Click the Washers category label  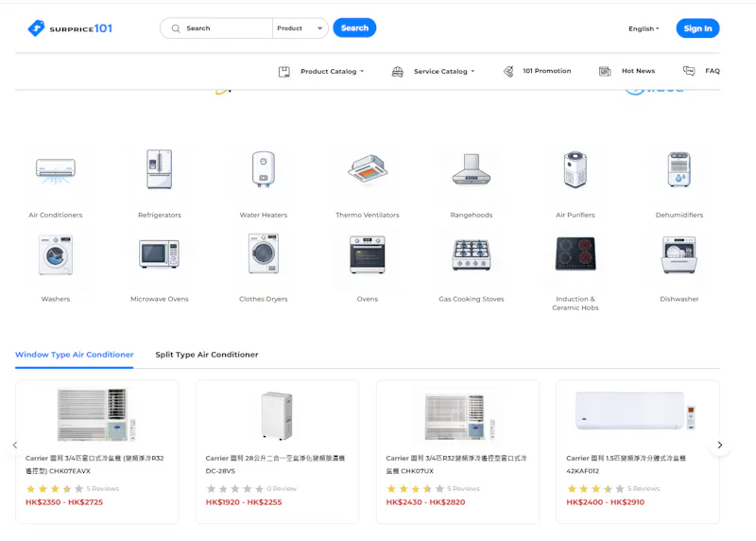coord(56,299)
